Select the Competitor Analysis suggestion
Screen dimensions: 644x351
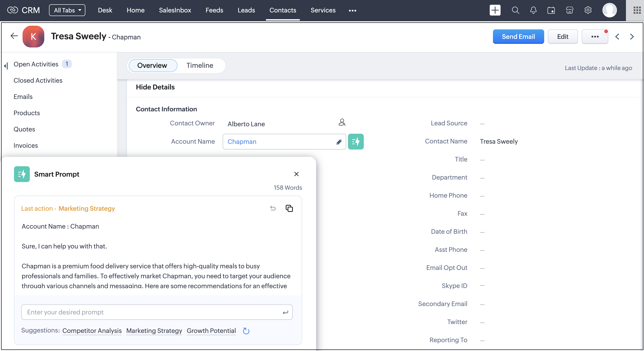(x=92, y=330)
